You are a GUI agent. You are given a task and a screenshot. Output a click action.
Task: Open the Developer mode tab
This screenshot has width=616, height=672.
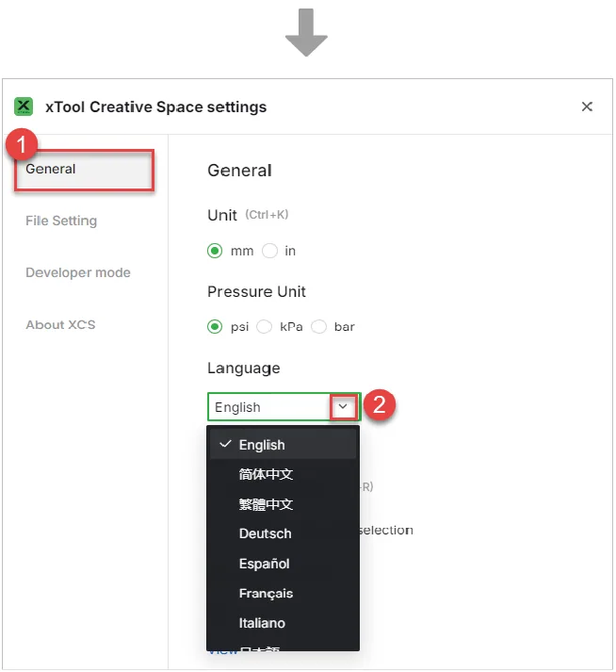point(78,272)
